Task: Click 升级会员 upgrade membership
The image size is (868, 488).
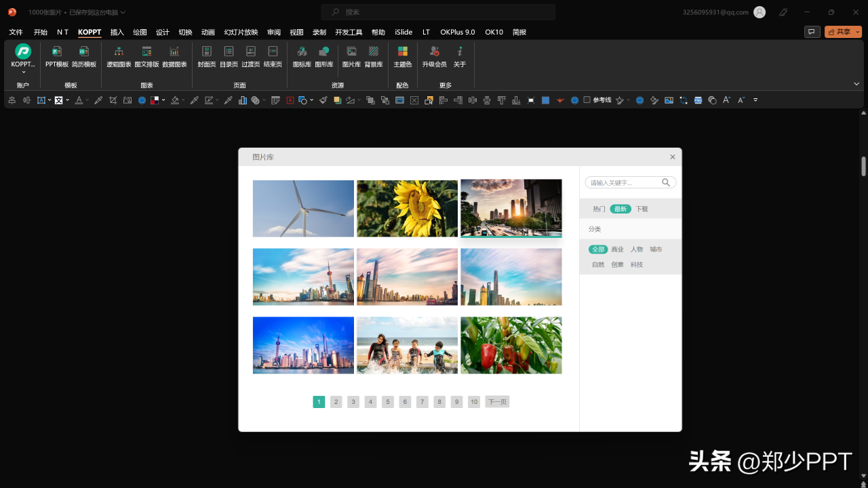Action: click(435, 56)
